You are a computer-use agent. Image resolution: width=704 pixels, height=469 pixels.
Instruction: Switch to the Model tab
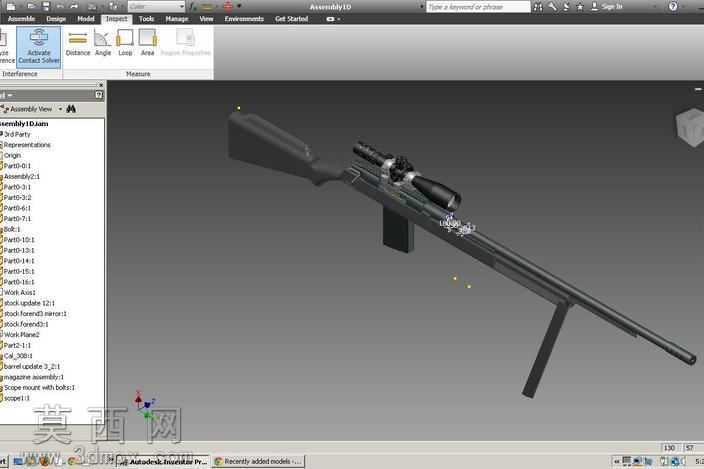click(86, 19)
